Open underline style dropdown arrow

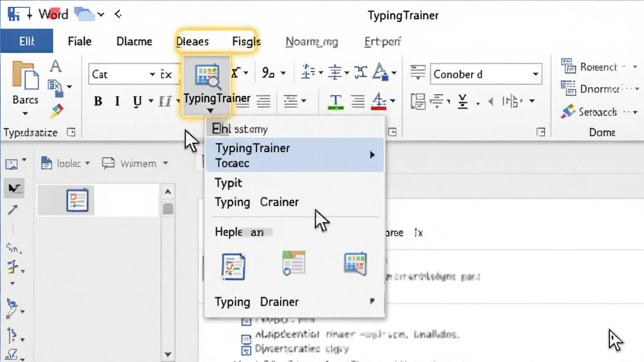[x=151, y=101]
